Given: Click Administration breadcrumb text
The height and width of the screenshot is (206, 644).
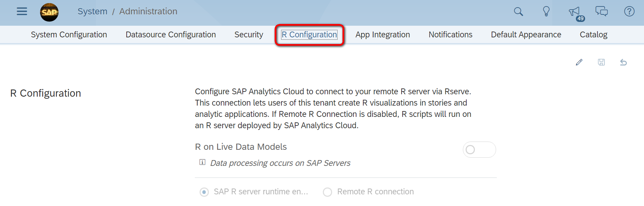Looking at the screenshot, I should [148, 11].
